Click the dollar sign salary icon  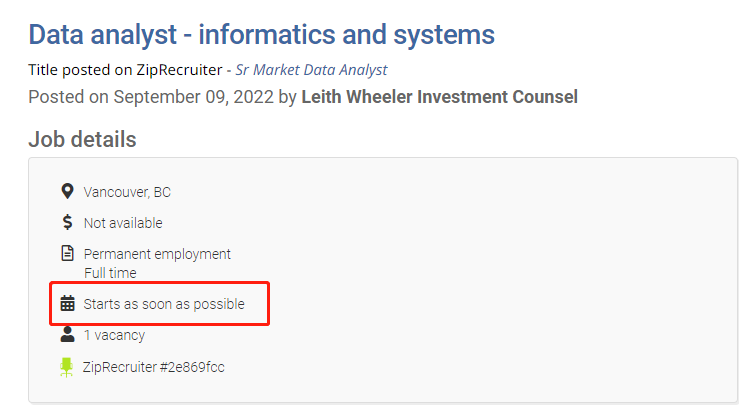pos(67,222)
